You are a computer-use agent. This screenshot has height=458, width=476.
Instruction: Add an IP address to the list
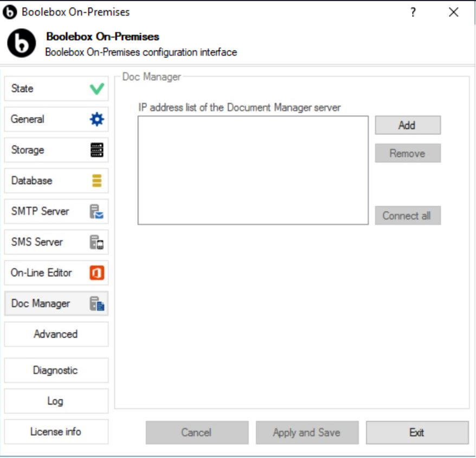pyautogui.click(x=408, y=125)
